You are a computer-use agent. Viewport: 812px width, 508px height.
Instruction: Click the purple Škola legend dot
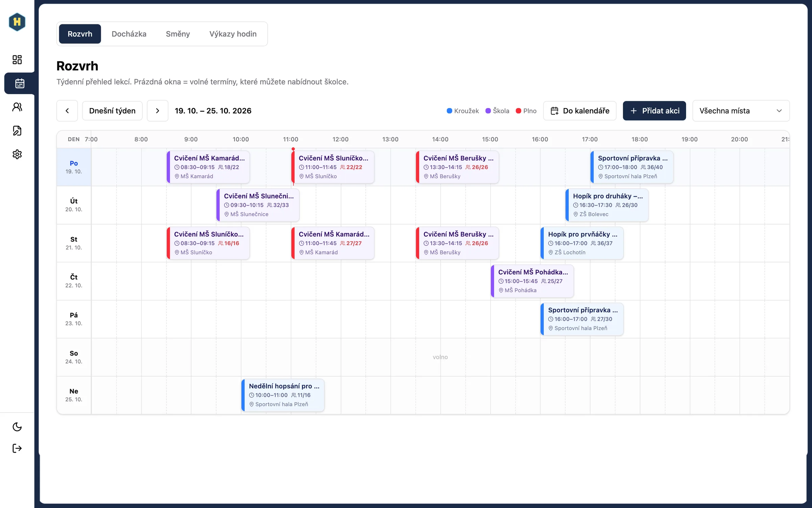pyautogui.click(x=488, y=111)
